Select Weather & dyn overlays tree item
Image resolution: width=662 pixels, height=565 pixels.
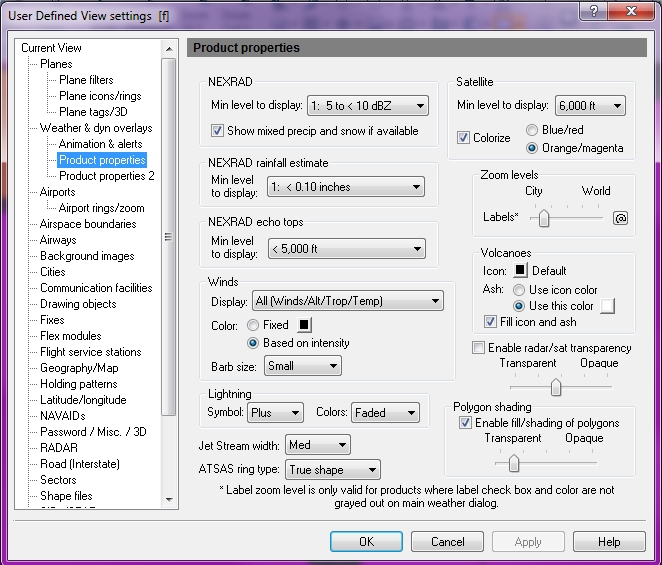tap(96, 128)
